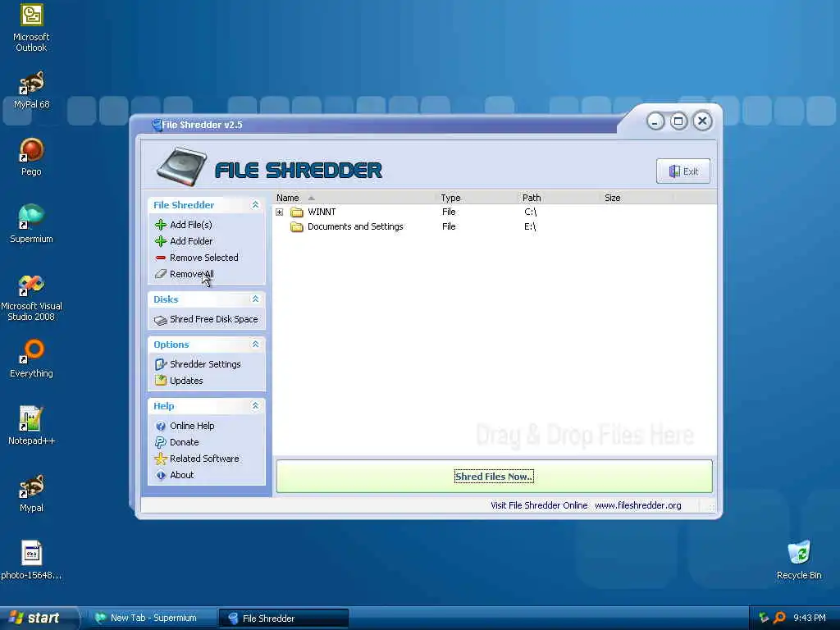Open Microsoft Outlook desktop icon
The width and height of the screenshot is (840, 630).
point(31,28)
